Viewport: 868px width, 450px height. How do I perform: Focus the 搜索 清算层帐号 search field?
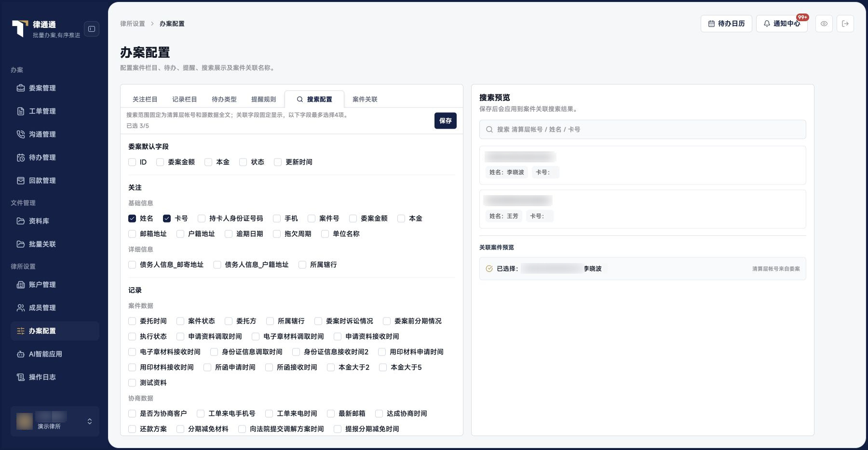point(643,130)
